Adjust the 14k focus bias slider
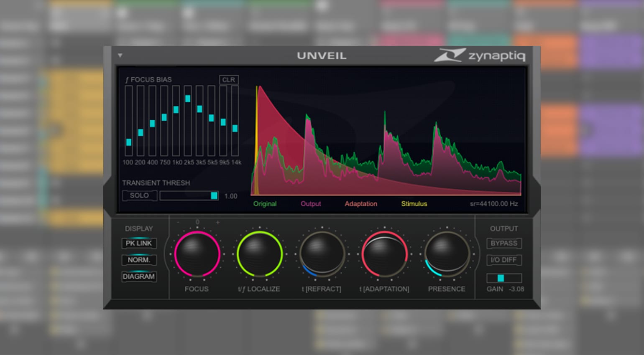The width and height of the screenshot is (644, 355). tap(235, 121)
